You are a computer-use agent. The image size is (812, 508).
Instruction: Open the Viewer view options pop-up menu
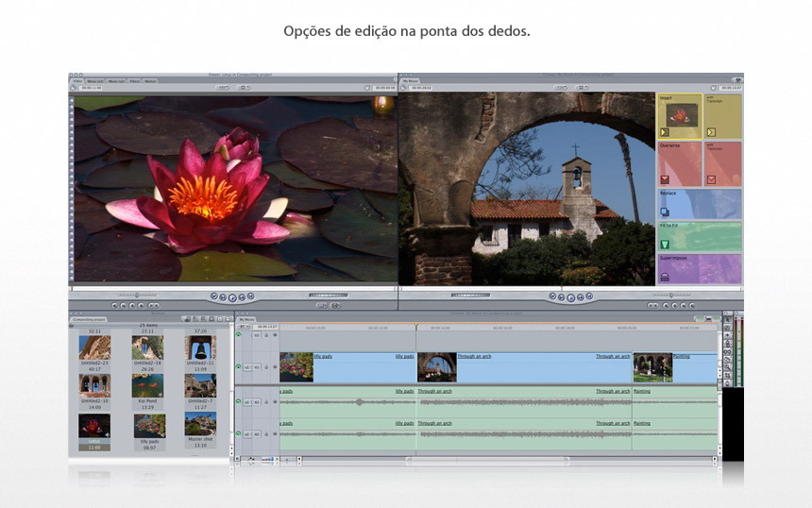tap(244, 88)
